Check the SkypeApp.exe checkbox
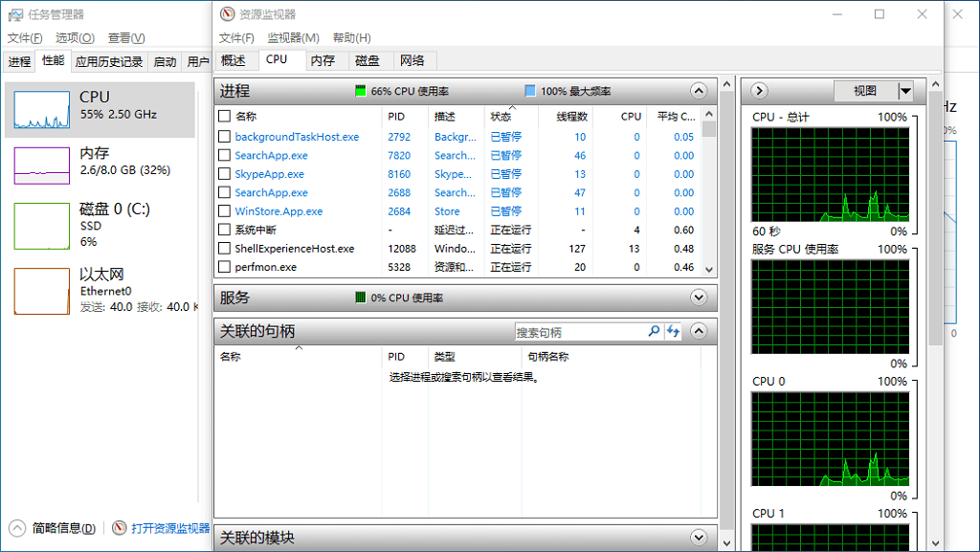980x552 pixels. [x=225, y=174]
